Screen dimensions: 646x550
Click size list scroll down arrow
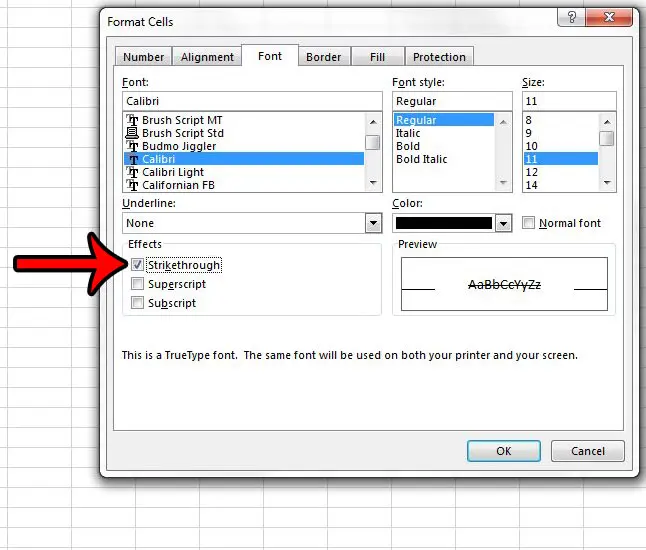607,183
